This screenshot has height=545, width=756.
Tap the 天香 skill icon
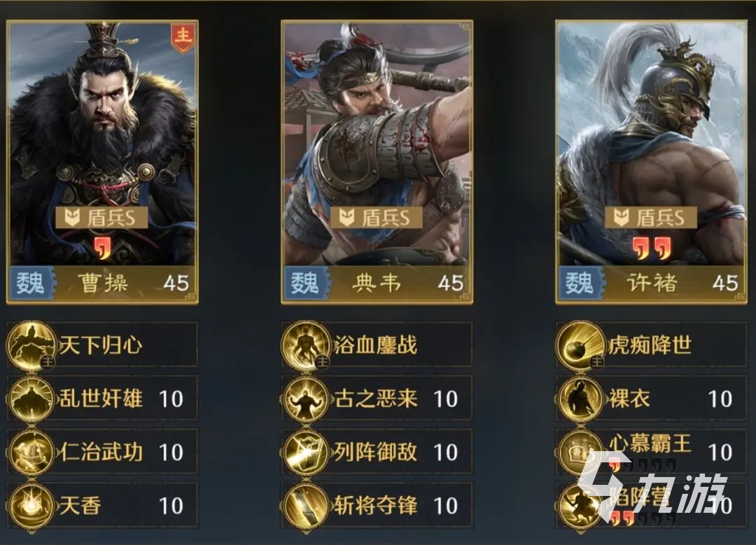click(31, 506)
